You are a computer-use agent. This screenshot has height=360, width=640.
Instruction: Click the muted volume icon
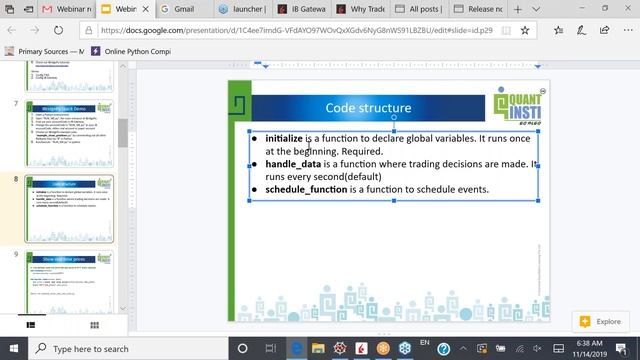[x=538, y=349]
